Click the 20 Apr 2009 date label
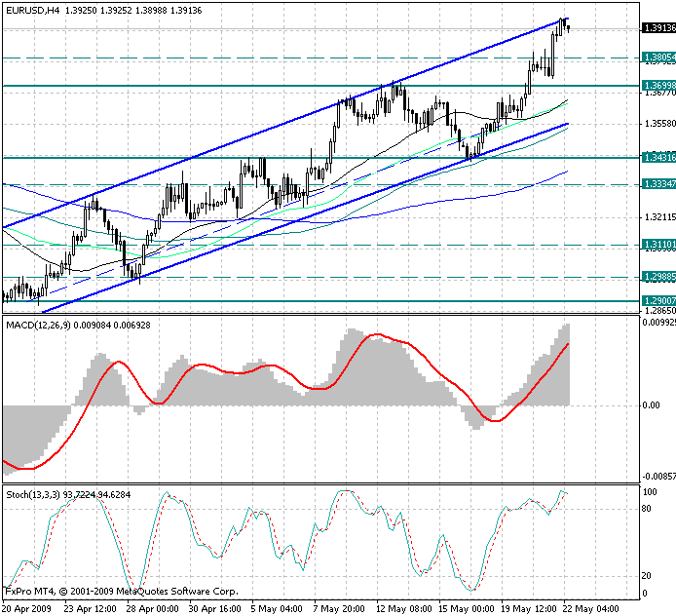This screenshot has width=676, height=616. coord(26,609)
